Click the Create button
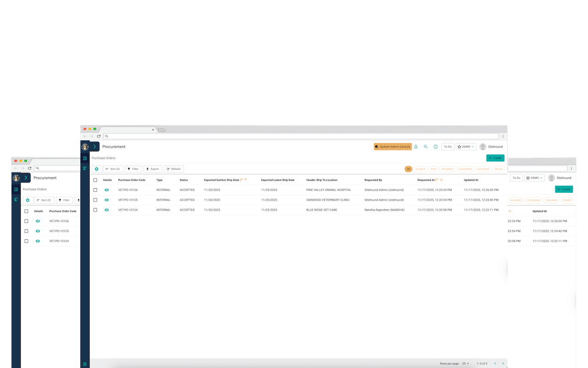 495,157
